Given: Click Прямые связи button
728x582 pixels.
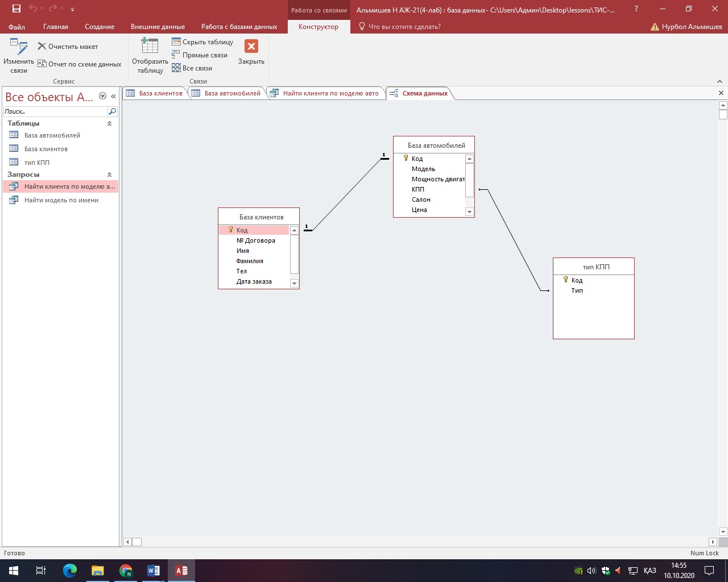Looking at the screenshot, I should tap(200, 55).
